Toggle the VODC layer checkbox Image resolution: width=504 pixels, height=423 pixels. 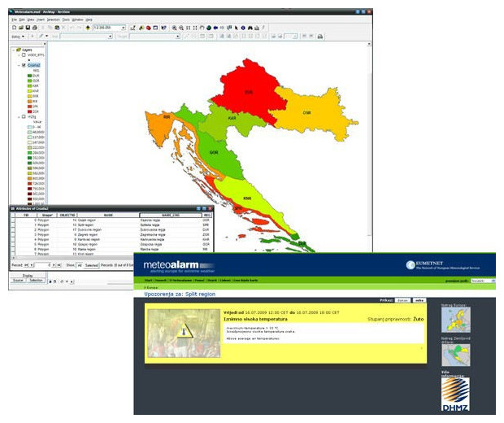[x=24, y=55]
